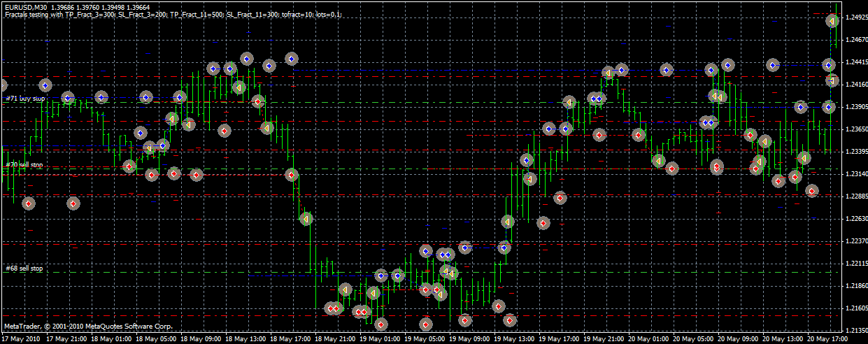
Task: Click the 18 May 21:00 time axis label
Action: [335, 338]
